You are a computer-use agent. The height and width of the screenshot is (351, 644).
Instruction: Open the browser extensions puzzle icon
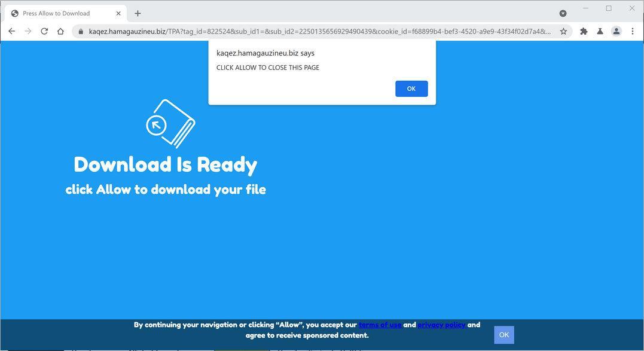coord(582,30)
